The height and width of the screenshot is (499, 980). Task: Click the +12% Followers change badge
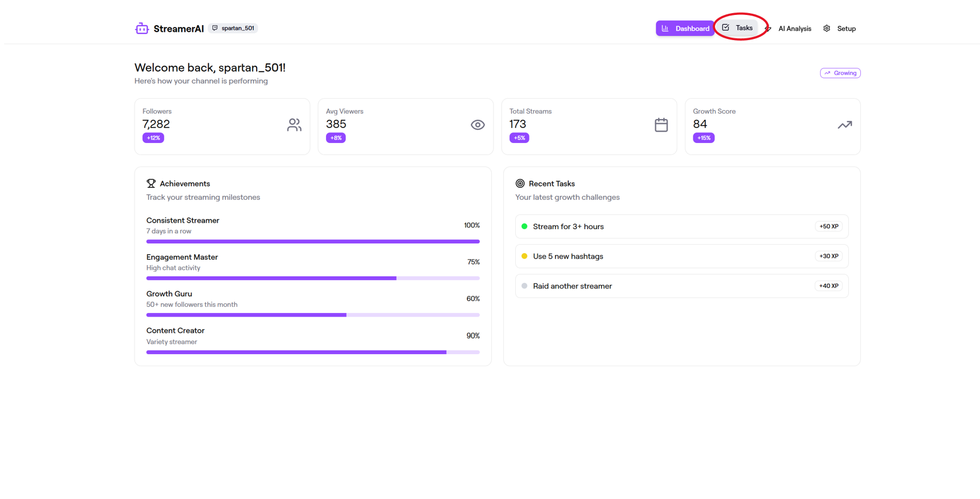tap(153, 138)
